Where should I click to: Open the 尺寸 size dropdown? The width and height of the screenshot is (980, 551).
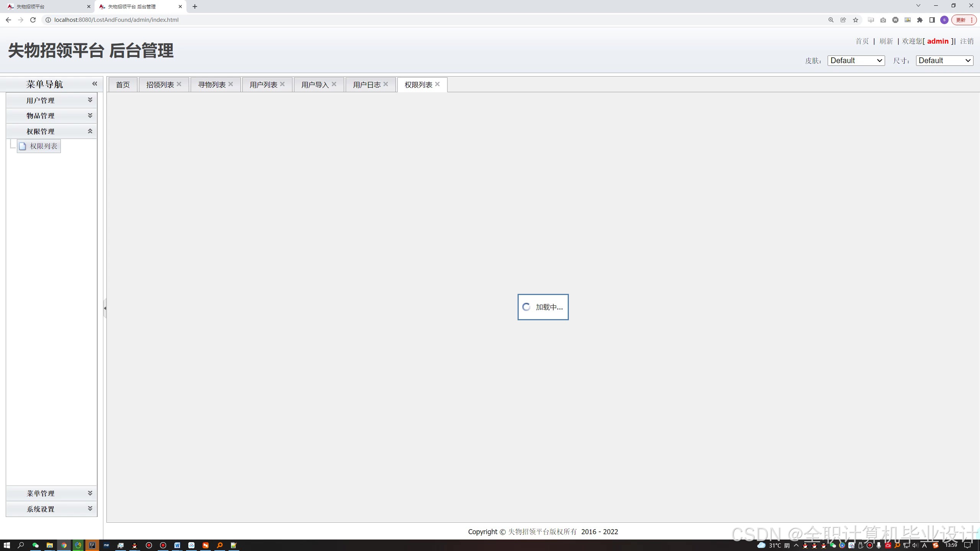(944, 60)
